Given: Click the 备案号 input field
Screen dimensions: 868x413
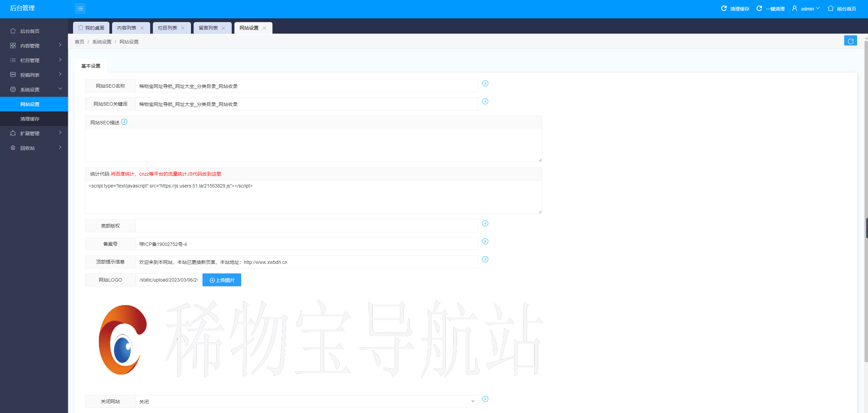Looking at the screenshot, I should point(307,244).
